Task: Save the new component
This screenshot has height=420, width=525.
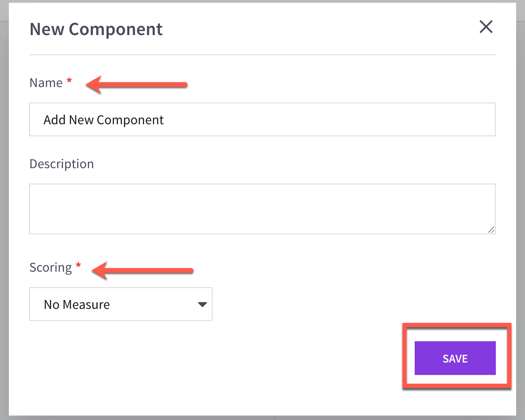Action: 455,358
